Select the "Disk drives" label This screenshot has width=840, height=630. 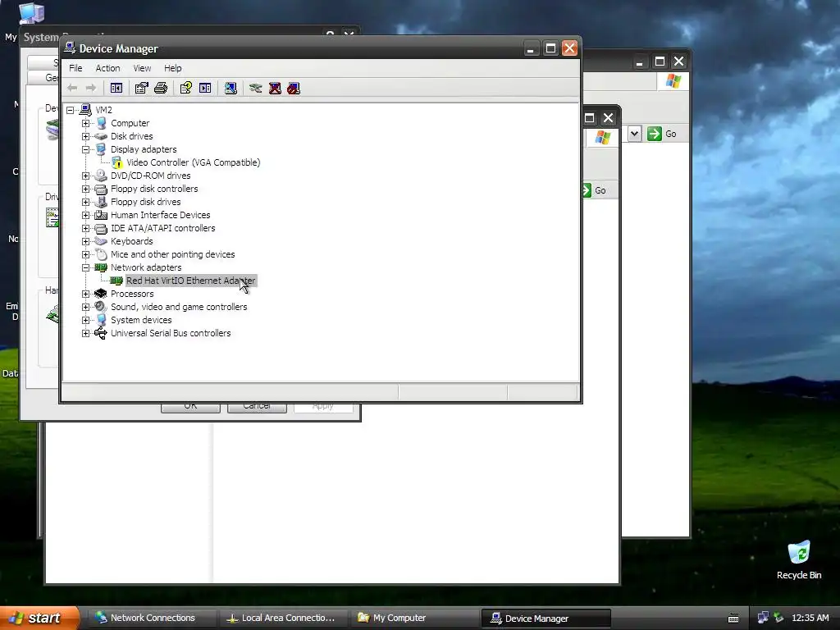tap(132, 136)
